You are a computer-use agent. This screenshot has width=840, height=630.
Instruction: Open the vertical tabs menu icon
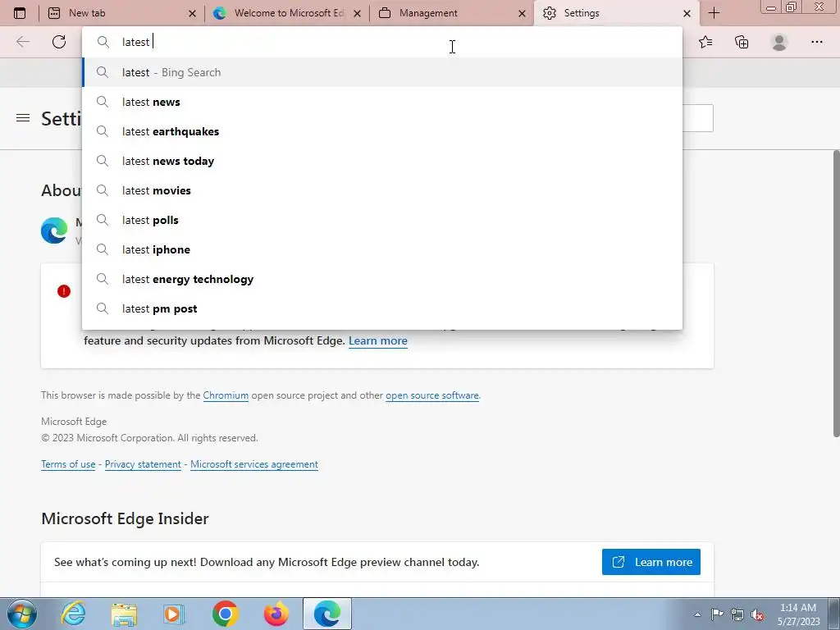[x=20, y=13]
